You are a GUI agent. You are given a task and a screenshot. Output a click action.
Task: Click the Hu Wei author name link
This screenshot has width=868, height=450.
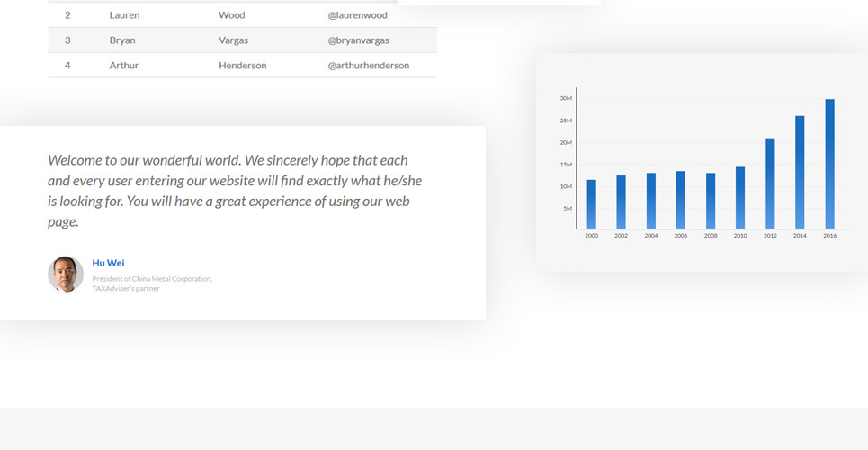pos(108,263)
